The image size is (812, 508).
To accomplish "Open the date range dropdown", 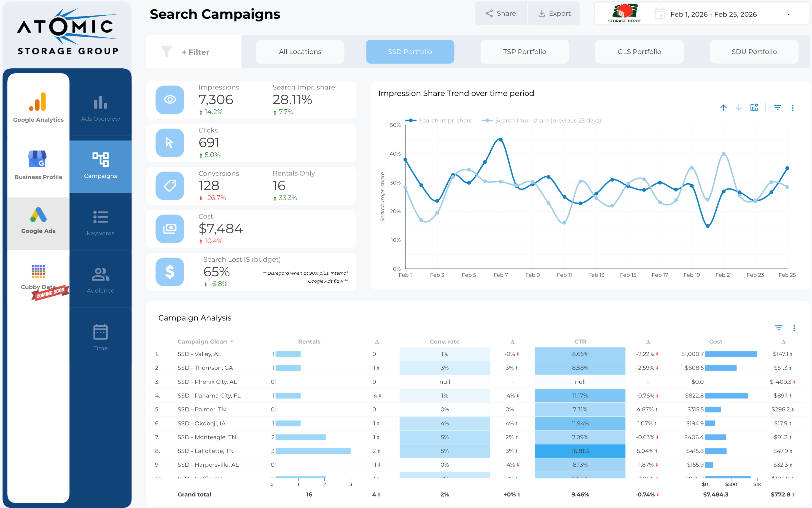I will pyautogui.click(x=788, y=14).
